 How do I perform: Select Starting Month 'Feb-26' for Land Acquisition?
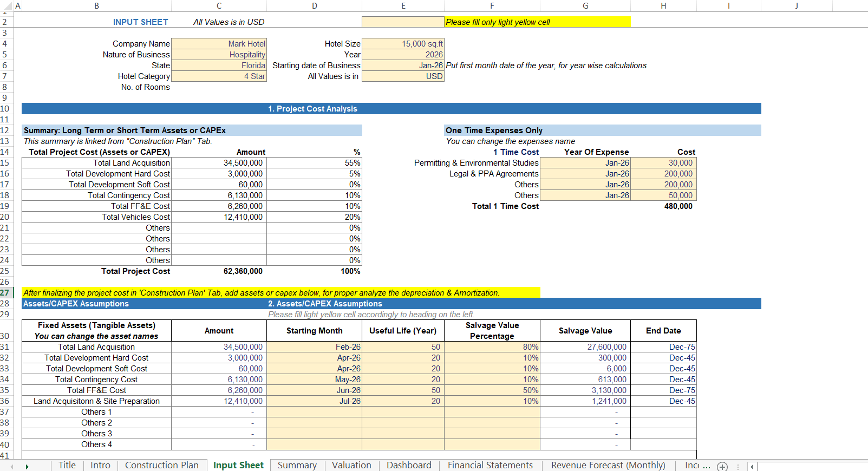point(314,347)
